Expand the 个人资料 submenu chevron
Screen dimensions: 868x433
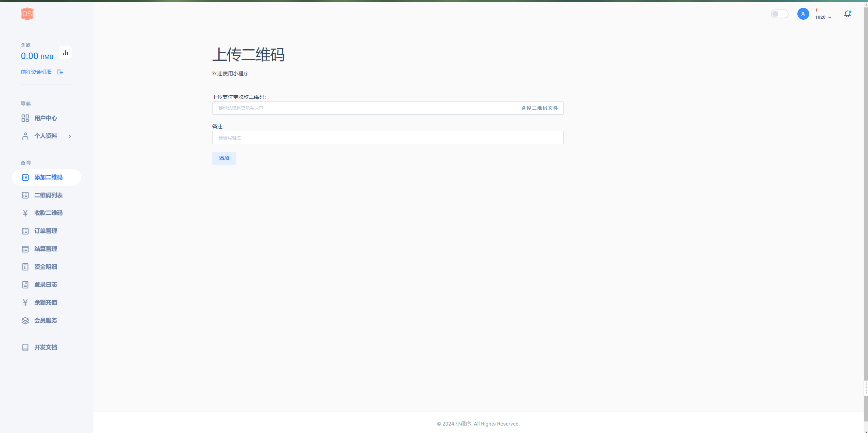[x=70, y=136]
